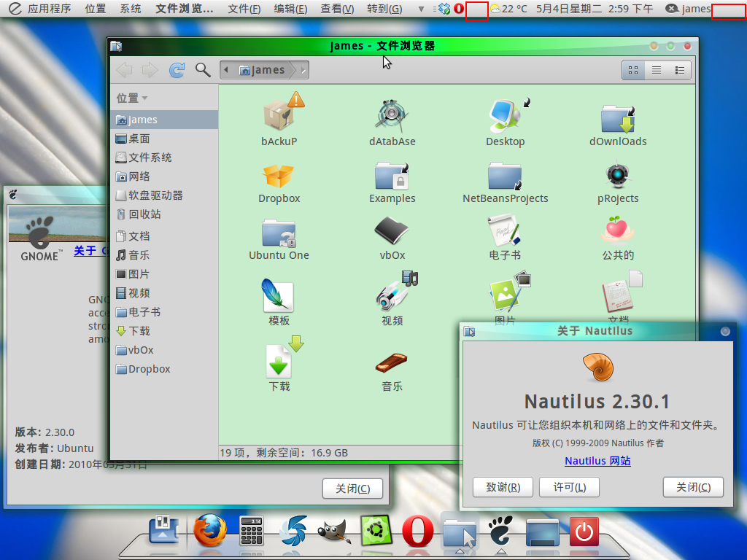Open the 位置 menu in top panel

96,9
